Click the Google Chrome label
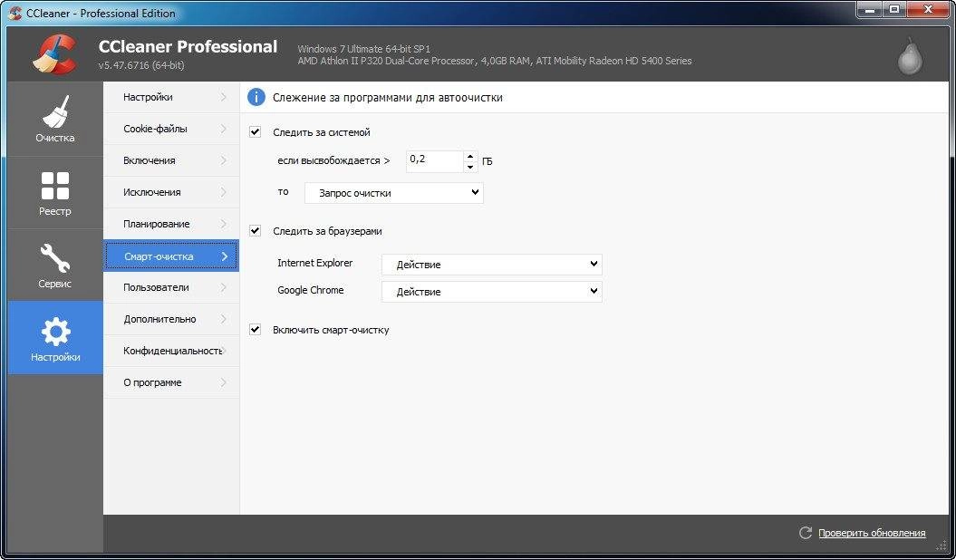 tap(310, 290)
